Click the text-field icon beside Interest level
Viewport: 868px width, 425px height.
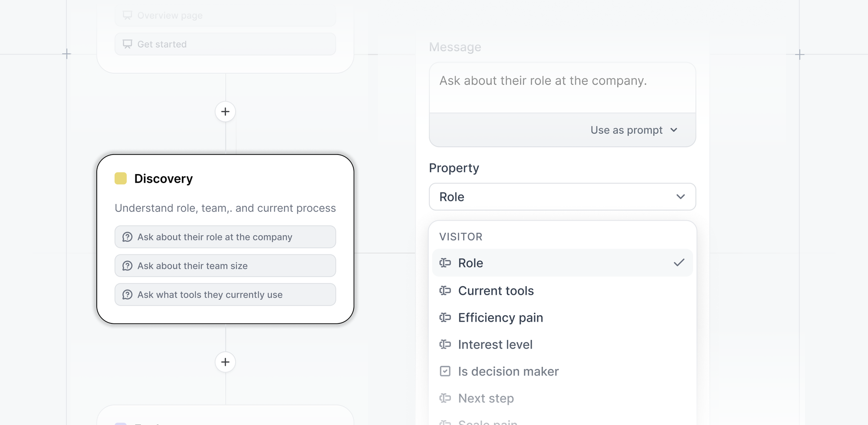click(445, 344)
